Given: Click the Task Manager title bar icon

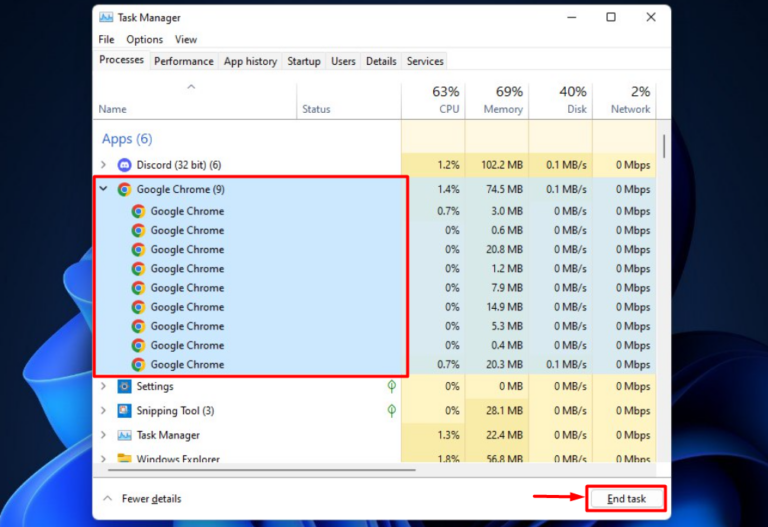Looking at the screenshot, I should pos(106,18).
